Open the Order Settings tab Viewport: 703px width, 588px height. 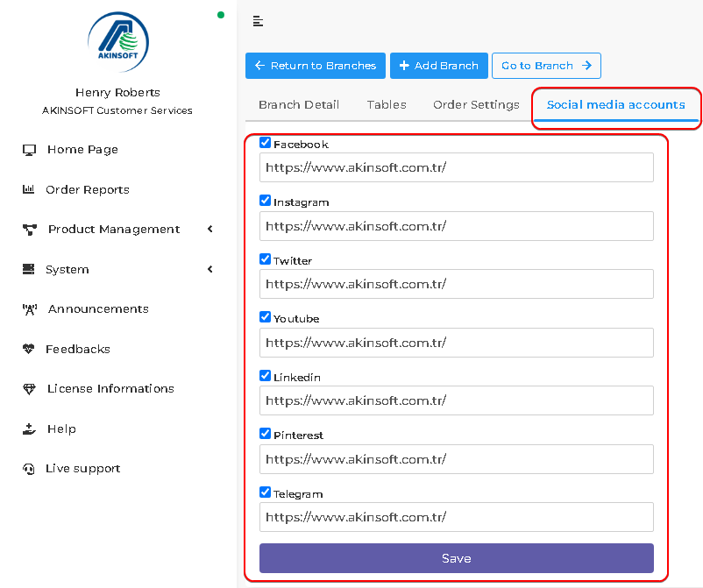[476, 105]
